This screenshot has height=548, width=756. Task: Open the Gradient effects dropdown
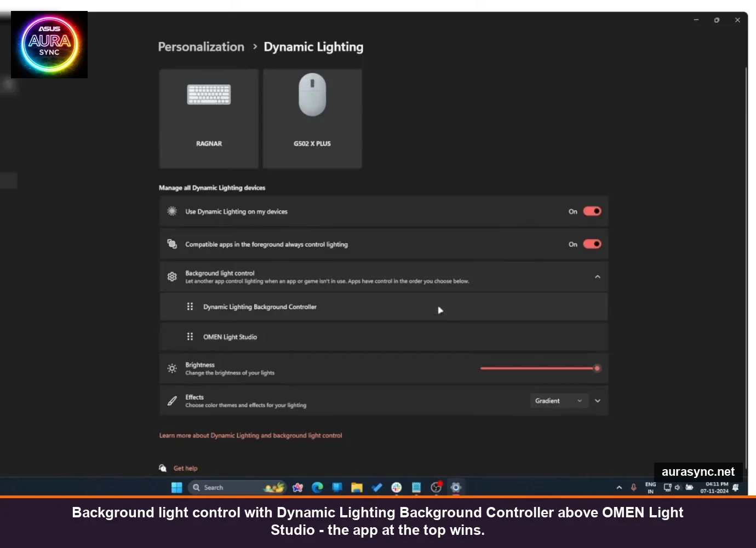click(559, 400)
